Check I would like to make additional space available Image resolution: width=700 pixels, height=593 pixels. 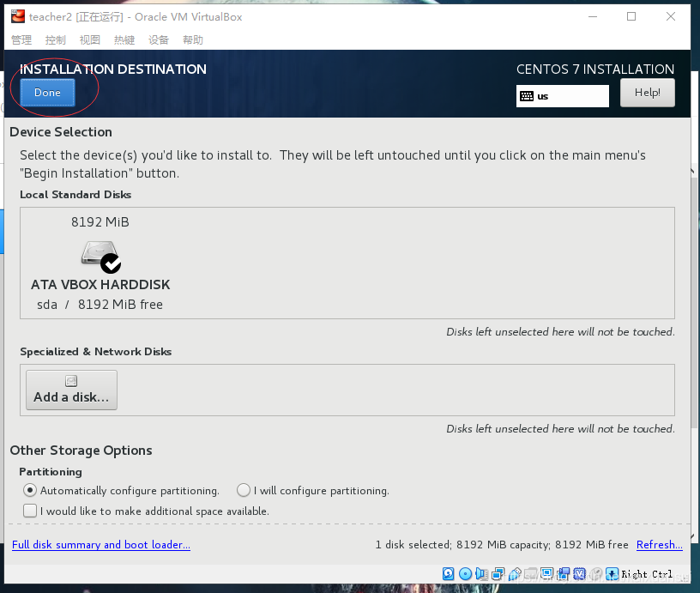click(30, 511)
